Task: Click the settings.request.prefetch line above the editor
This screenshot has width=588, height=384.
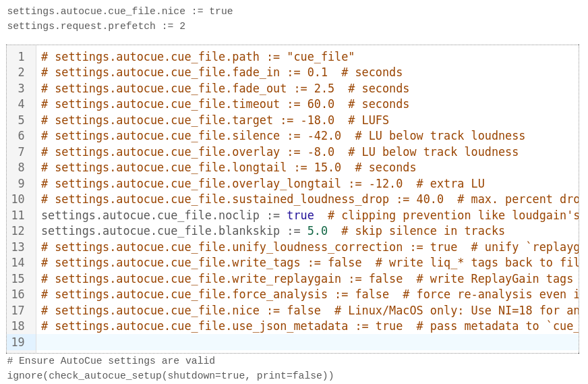Action: (x=96, y=26)
